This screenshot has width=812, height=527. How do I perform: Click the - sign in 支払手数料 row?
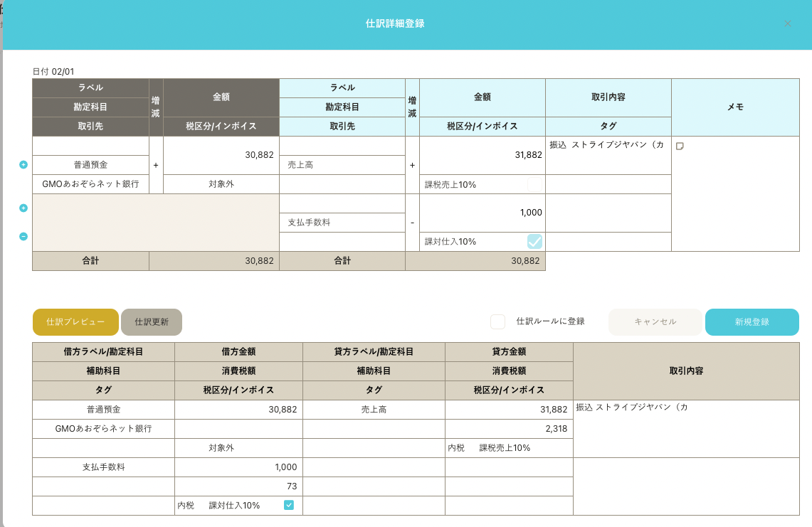pos(412,223)
